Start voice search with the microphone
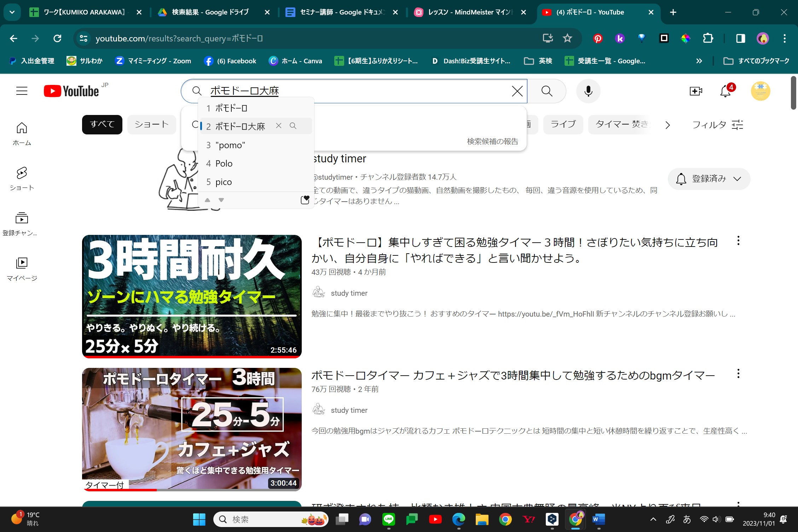The image size is (798, 532). (x=588, y=91)
